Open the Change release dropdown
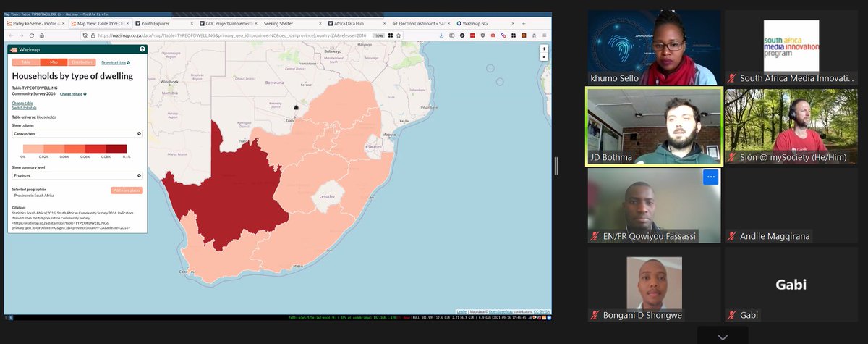This screenshot has height=344, width=868. coord(72,94)
